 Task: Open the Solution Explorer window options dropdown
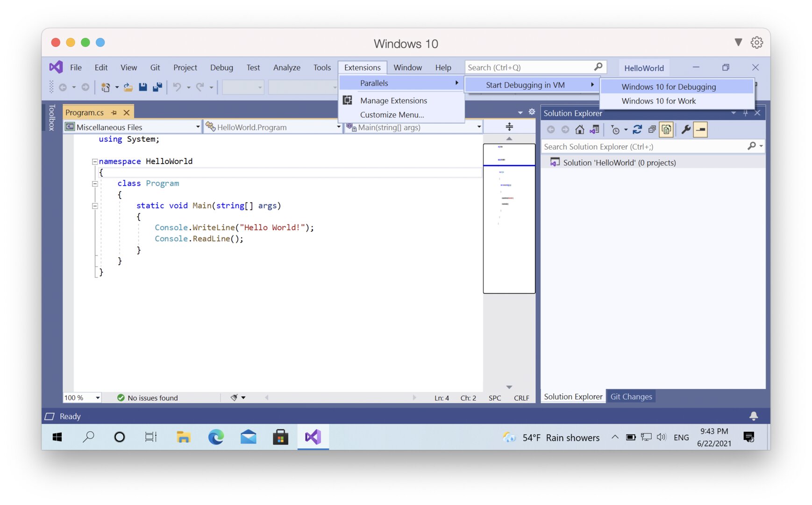coord(734,113)
